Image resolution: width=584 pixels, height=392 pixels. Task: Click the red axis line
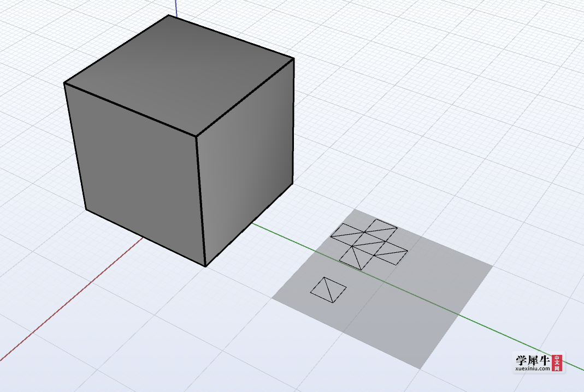(x=71, y=299)
